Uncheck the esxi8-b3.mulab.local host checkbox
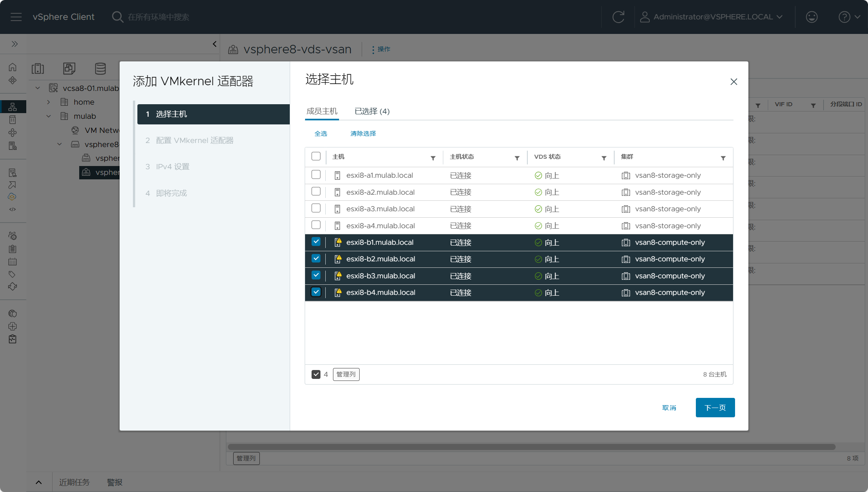This screenshot has width=868, height=492. click(316, 275)
